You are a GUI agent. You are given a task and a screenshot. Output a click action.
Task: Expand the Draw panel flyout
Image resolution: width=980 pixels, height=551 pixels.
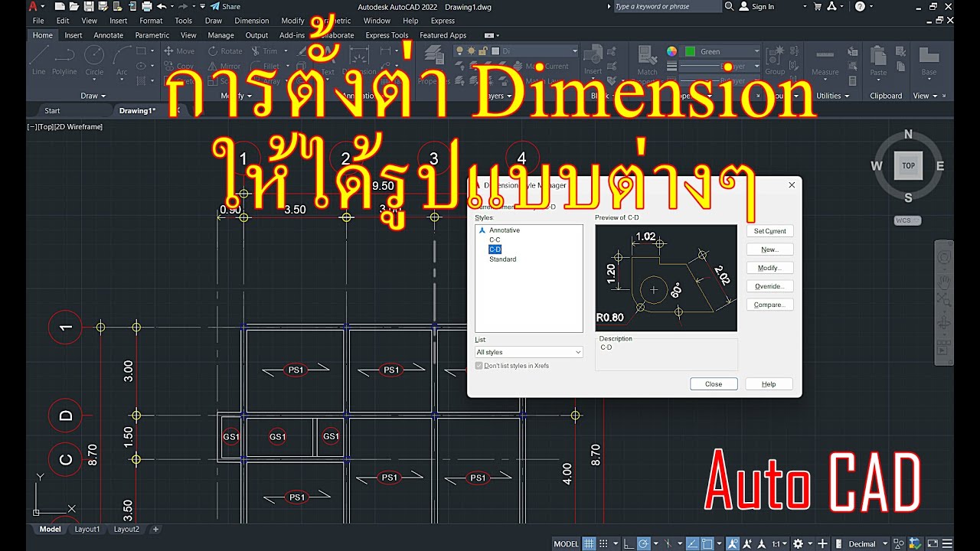[93, 96]
